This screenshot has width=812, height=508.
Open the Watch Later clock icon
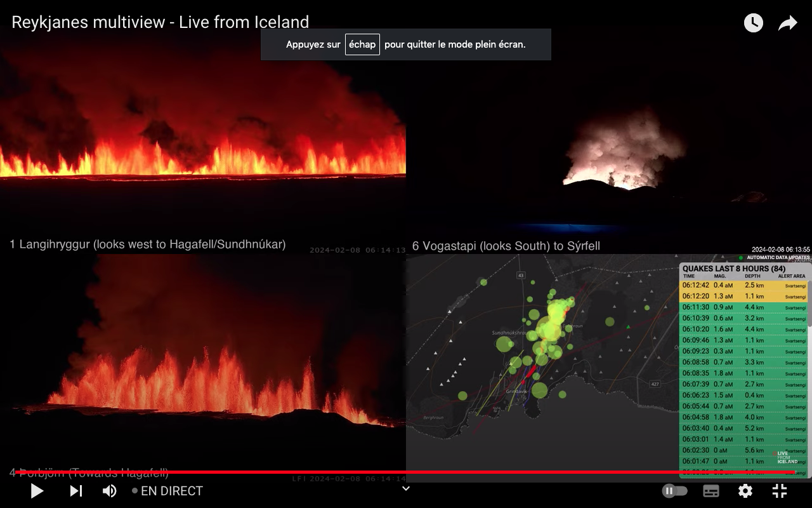[754, 23]
